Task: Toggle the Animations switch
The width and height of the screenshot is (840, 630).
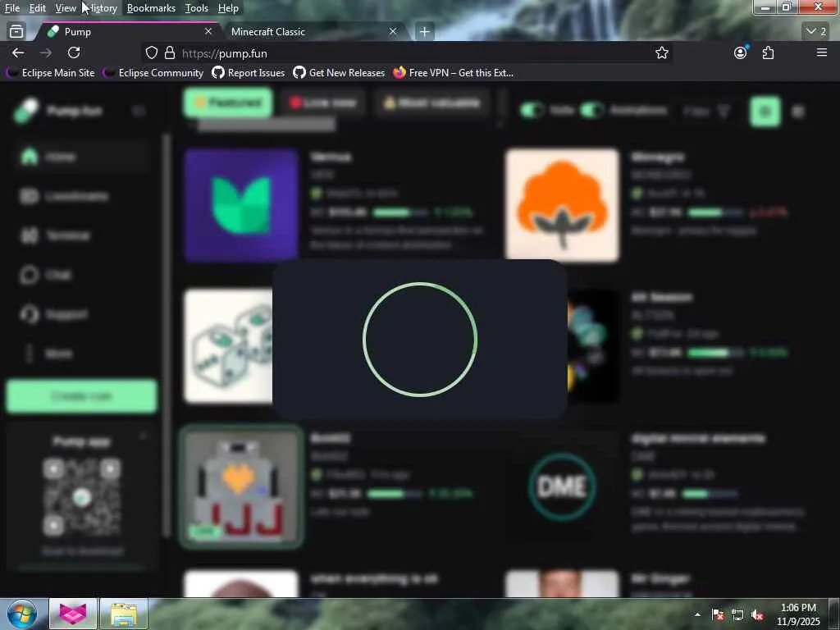Action: (x=592, y=111)
